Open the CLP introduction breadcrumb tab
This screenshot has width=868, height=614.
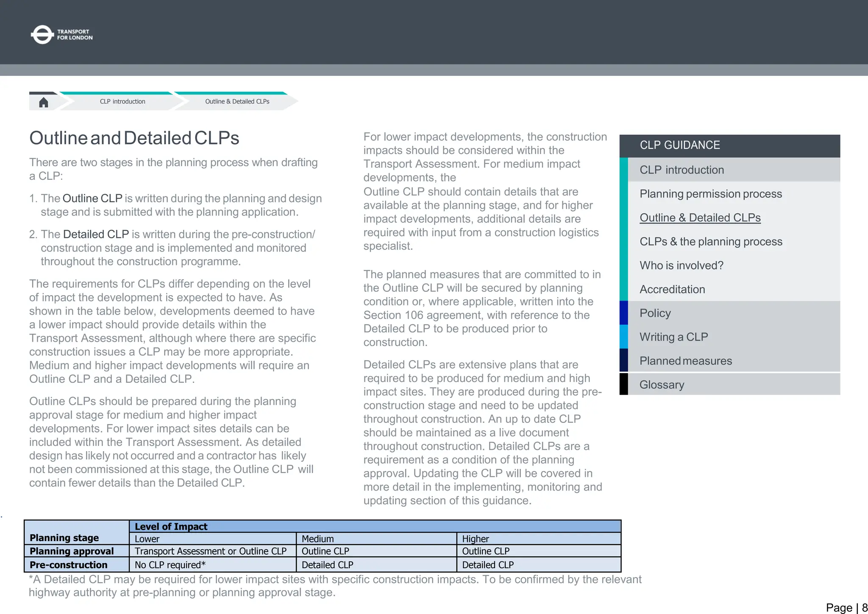pos(122,102)
